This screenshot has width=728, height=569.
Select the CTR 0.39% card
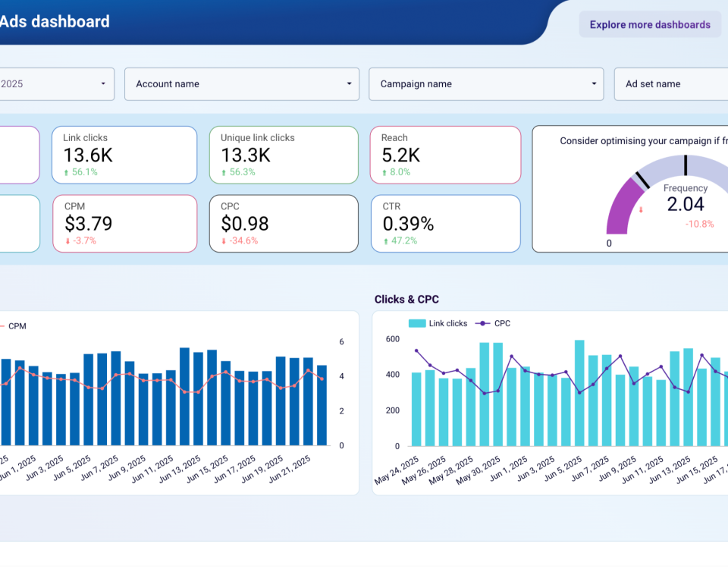click(445, 223)
